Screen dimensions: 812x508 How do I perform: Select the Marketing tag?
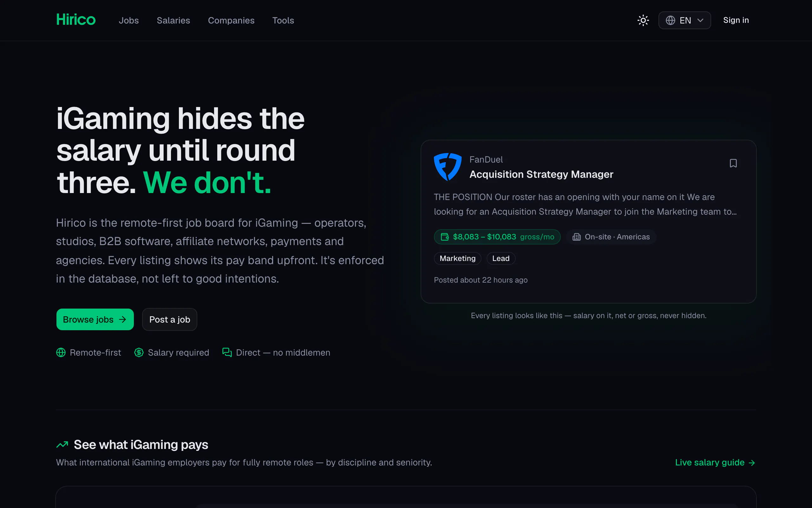pos(457,258)
